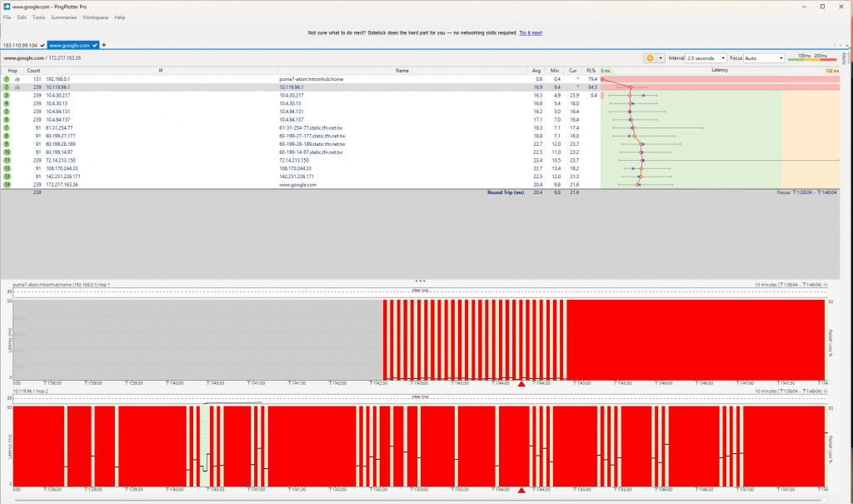
Task: Click red marker on hop 2 timeline
Action: pyautogui.click(x=521, y=491)
